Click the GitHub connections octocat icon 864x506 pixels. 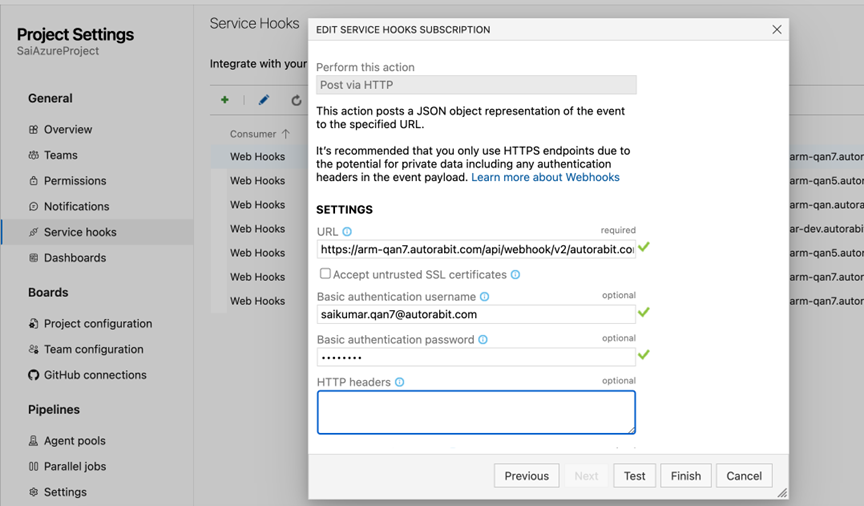(34, 375)
